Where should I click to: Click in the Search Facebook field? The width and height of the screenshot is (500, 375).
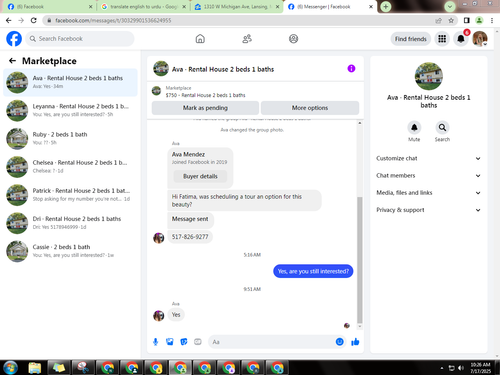coord(80,39)
